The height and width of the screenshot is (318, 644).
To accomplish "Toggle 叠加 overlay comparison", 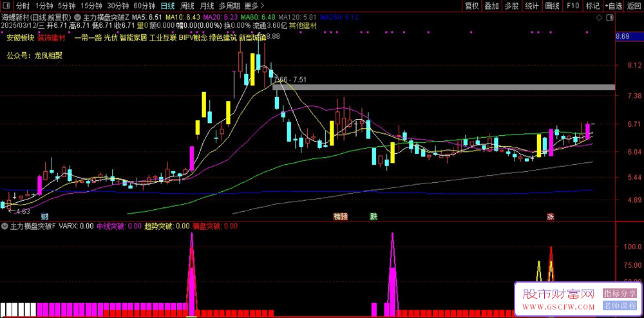I will tap(491, 6).
